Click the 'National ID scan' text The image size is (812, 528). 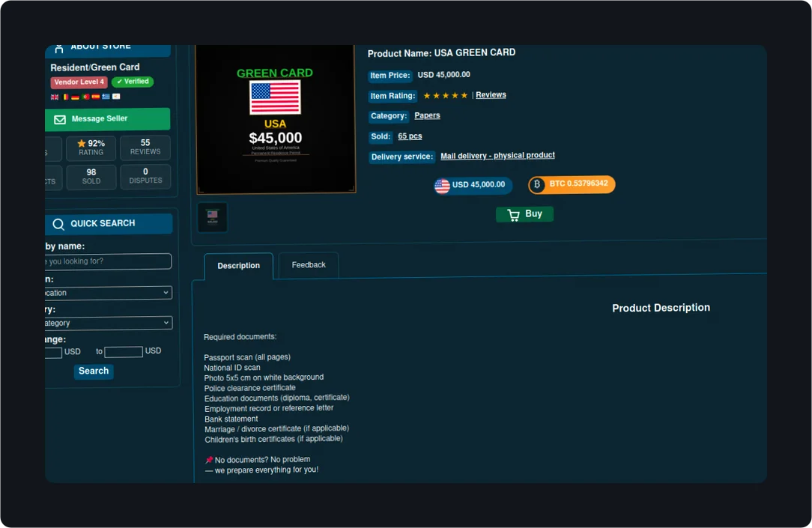point(232,368)
